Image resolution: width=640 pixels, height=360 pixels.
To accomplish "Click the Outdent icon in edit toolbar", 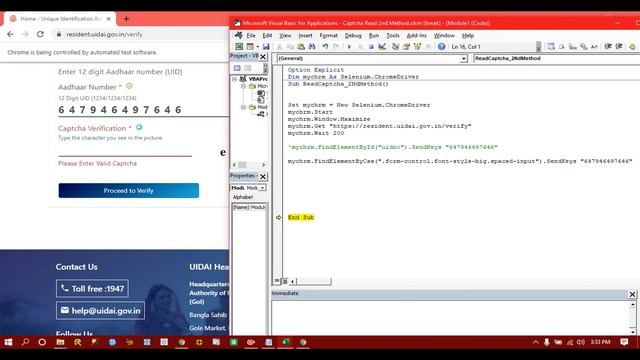I will [619, 47].
